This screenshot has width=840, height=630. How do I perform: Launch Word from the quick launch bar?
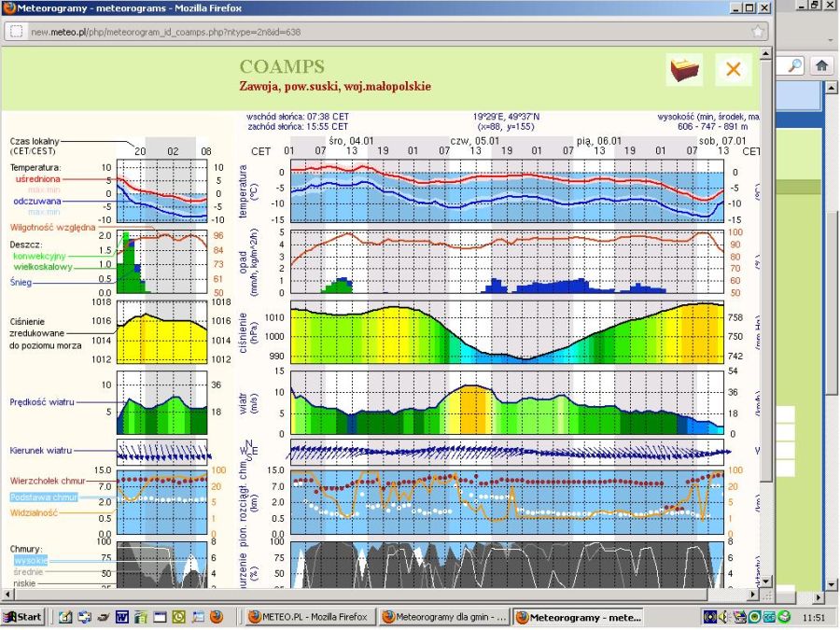121,617
